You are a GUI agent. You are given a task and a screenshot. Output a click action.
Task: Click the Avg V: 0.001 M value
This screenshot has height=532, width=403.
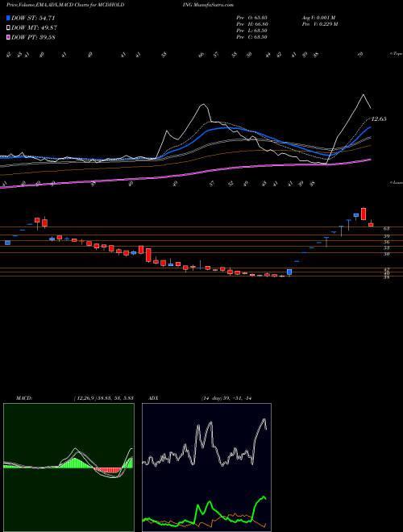coord(318,18)
